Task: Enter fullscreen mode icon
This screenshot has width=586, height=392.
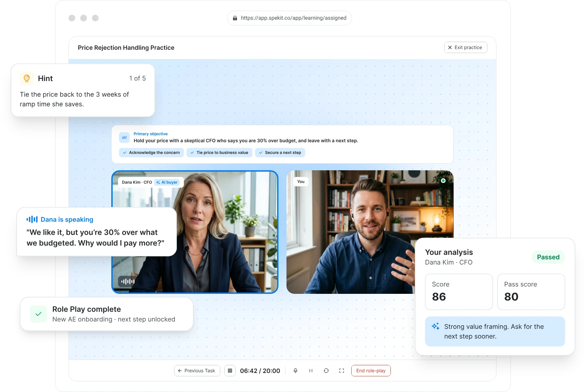Action: tap(342, 371)
